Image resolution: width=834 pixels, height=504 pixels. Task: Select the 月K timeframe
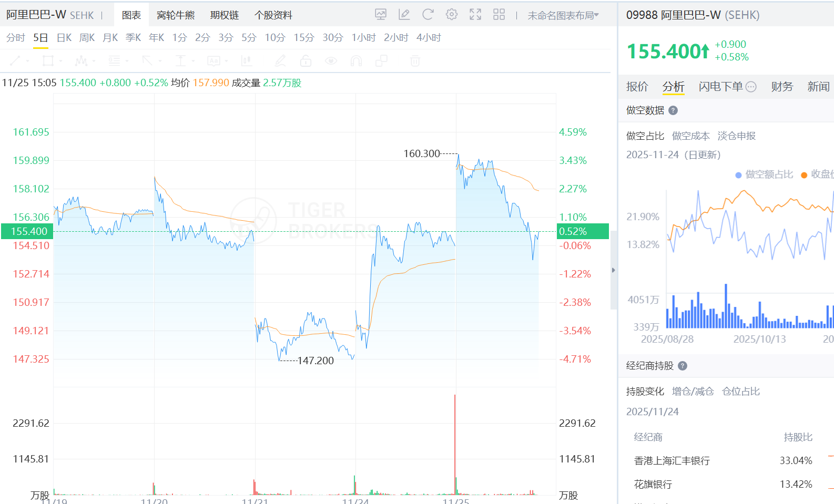(x=110, y=38)
